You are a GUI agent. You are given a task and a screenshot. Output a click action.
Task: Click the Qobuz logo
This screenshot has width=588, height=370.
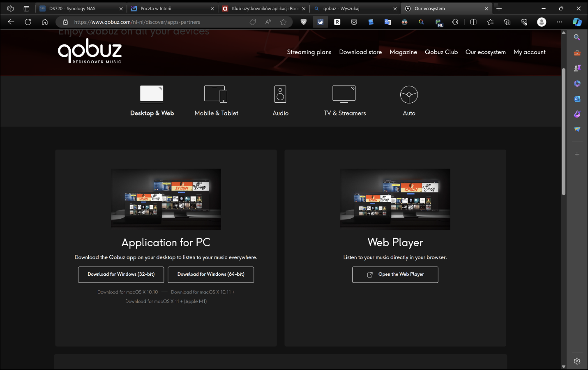(90, 51)
